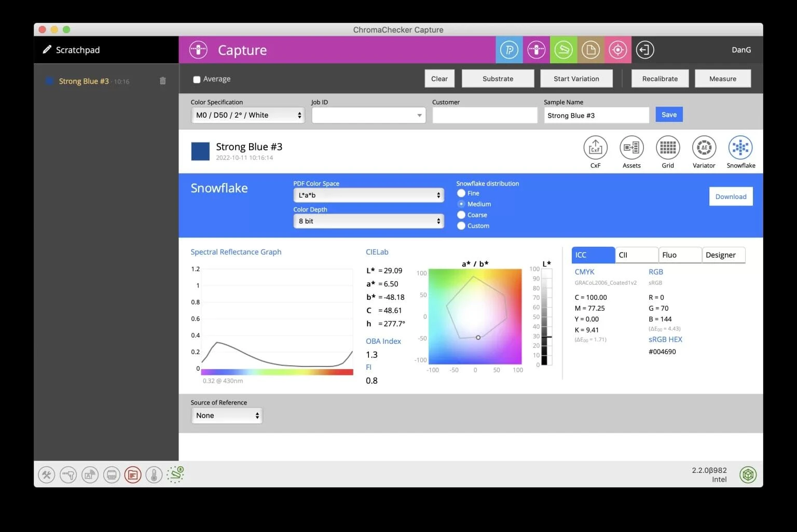Click the sRGB HEX heading
Viewport: 797px width, 532px height.
pos(665,339)
